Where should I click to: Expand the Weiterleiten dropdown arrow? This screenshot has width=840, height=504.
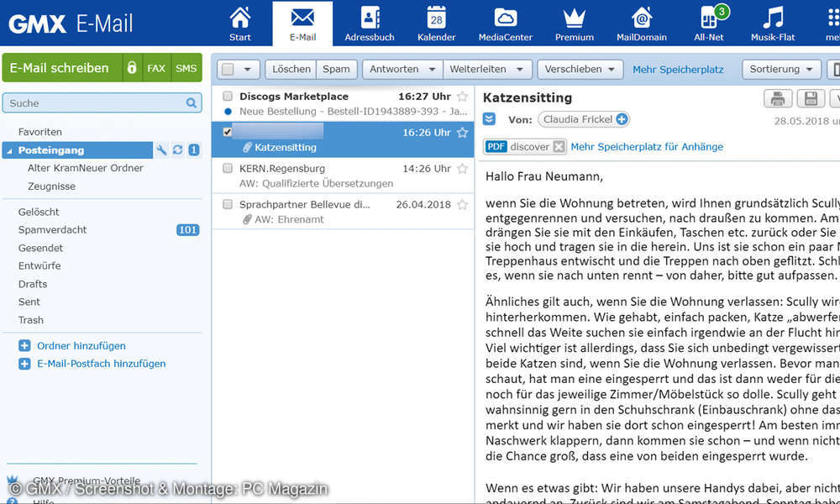click(x=519, y=69)
